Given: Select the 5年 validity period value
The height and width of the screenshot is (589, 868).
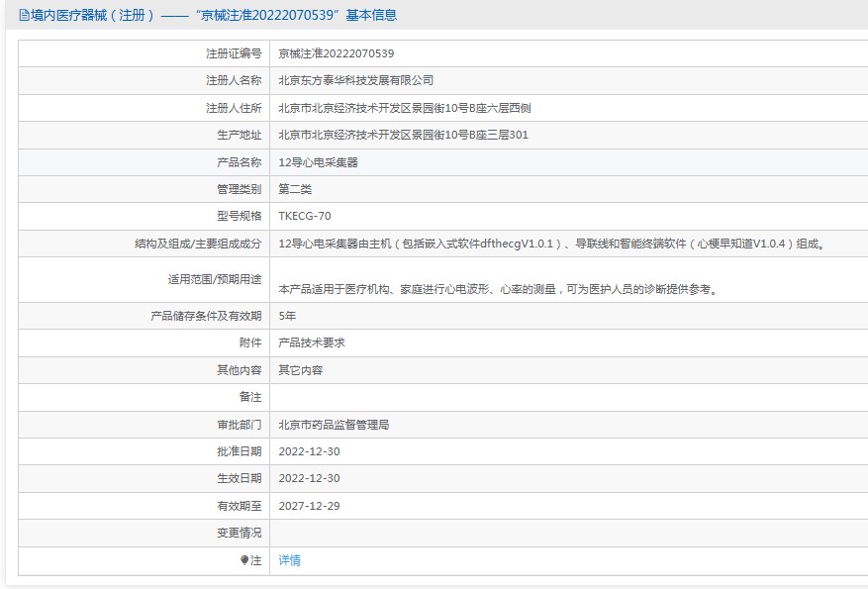Looking at the screenshot, I should 287,316.
